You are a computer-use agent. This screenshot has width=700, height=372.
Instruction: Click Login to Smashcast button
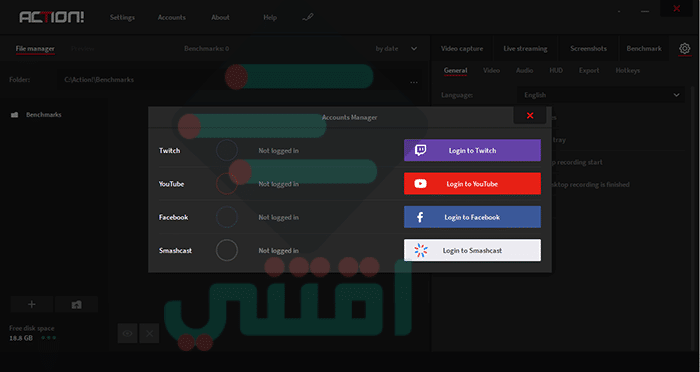tap(472, 251)
